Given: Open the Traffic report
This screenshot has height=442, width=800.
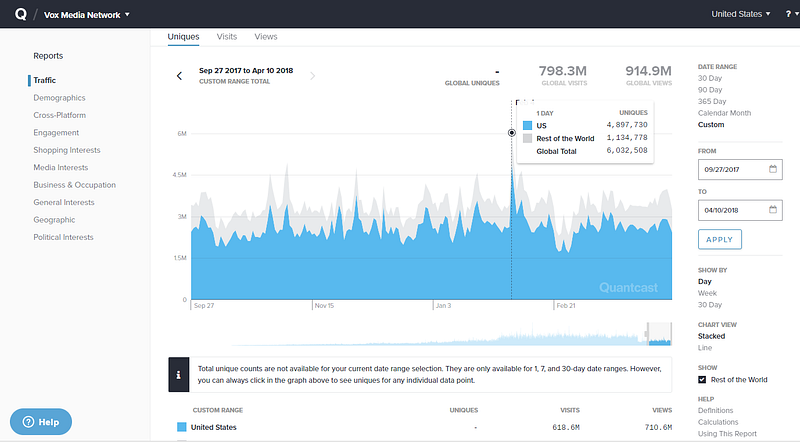Looking at the screenshot, I should [44, 80].
